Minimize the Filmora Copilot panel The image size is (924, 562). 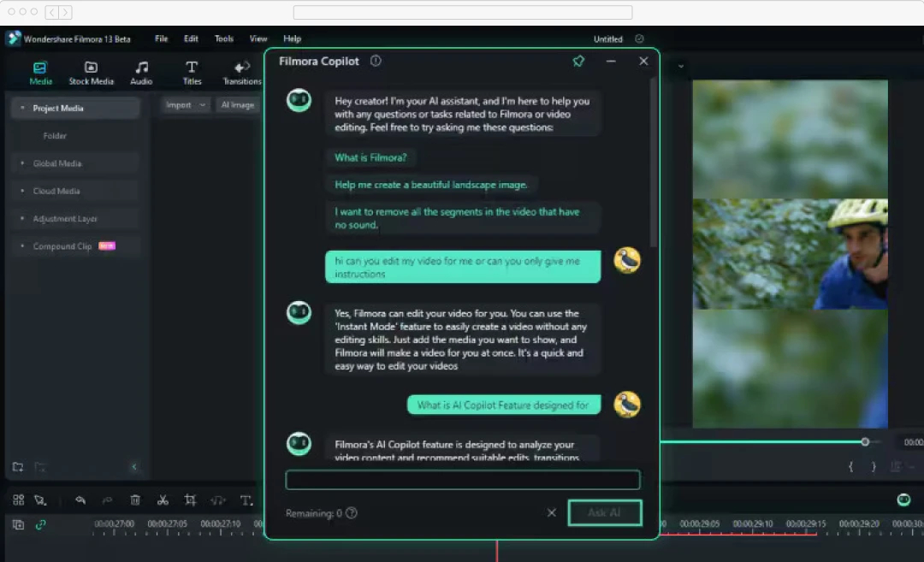pyautogui.click(x=611, y=62)
